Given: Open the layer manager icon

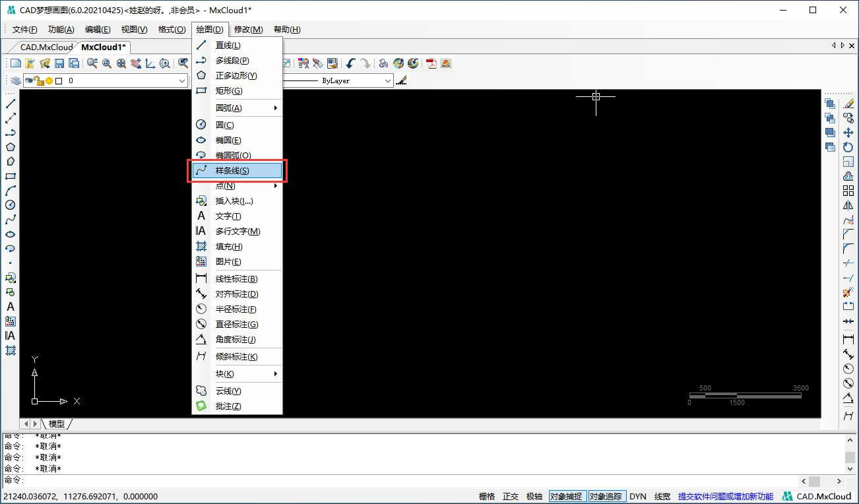Looking at the screenshot, I should pos(15,80).
